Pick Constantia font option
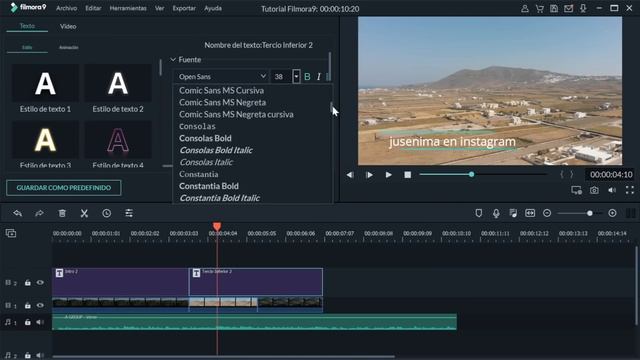 (199, 174)
